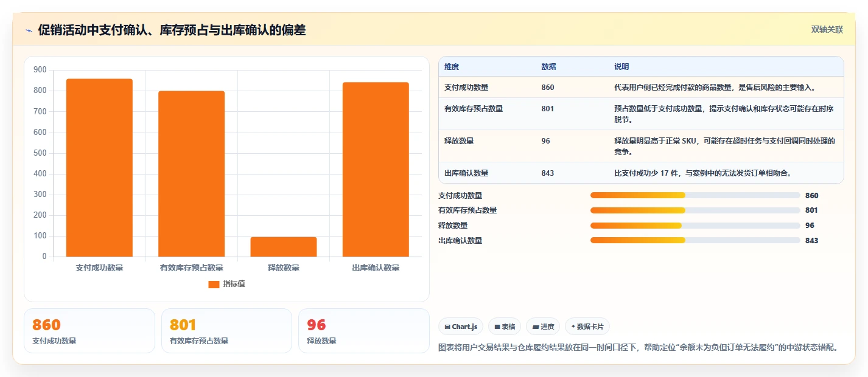Click the 96 释放数量 data card
Screen dimensions: 868x377
coord(364,331)
